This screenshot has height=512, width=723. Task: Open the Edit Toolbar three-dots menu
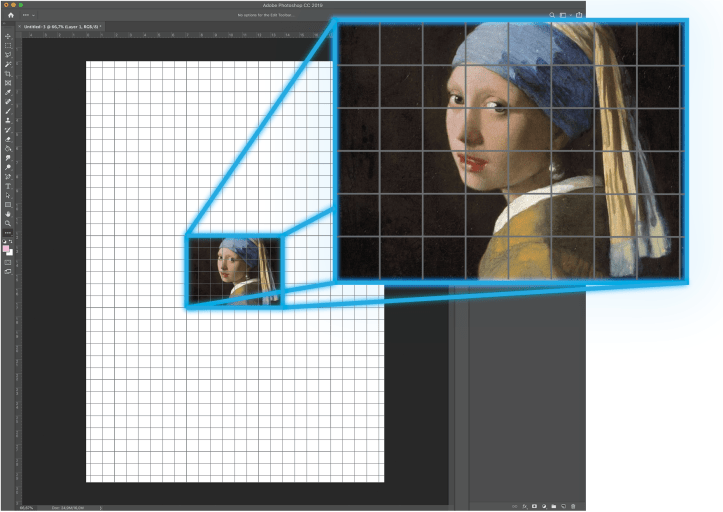9,232
